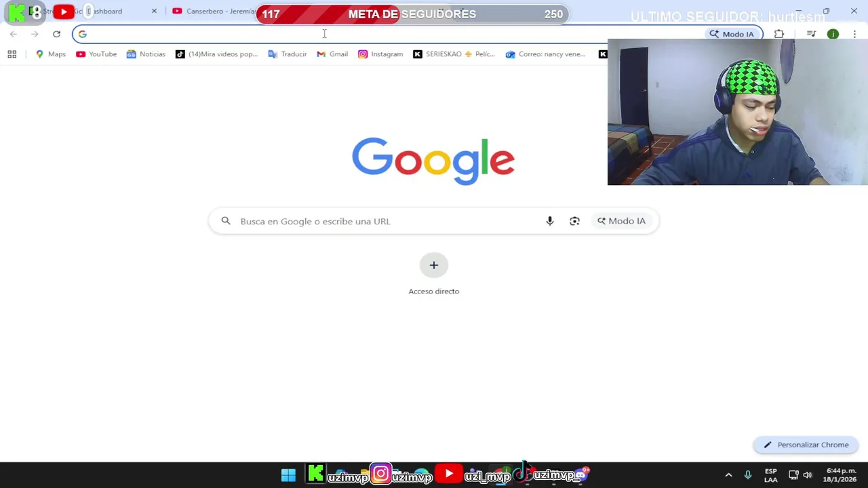
Task: Open the TikTok "(14)Mira videos pop..." bookmark
Action: 216,54
